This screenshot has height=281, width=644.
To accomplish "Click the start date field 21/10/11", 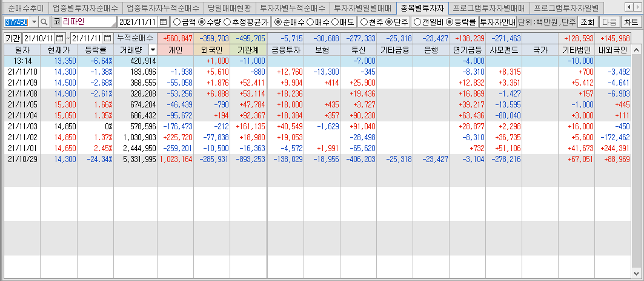I will coord(39,39).
